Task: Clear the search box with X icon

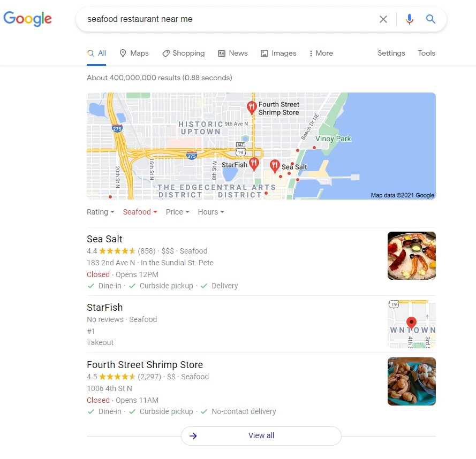Action: 383,19
